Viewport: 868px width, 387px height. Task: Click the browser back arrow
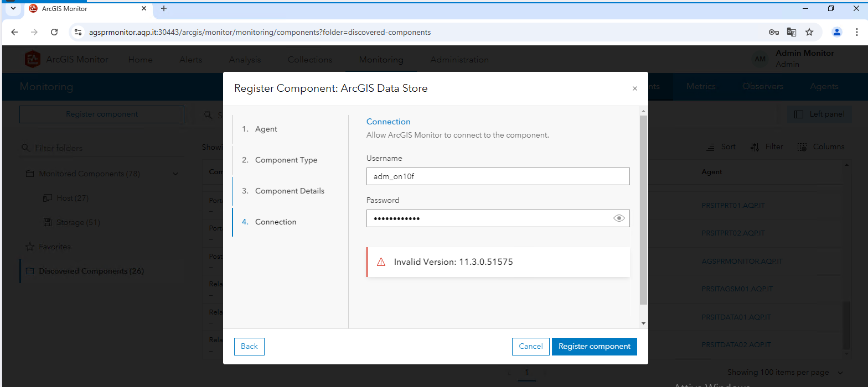[14, 32]
